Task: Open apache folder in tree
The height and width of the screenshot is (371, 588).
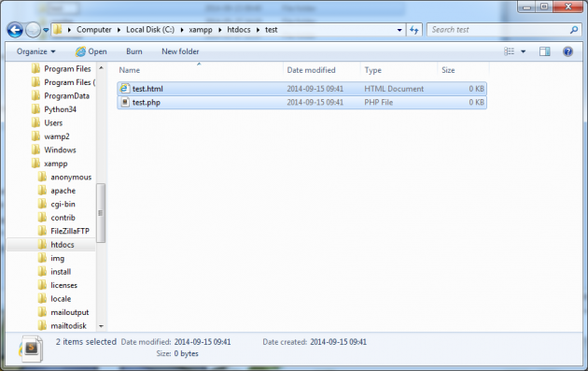Action: [x=63, y=191]
